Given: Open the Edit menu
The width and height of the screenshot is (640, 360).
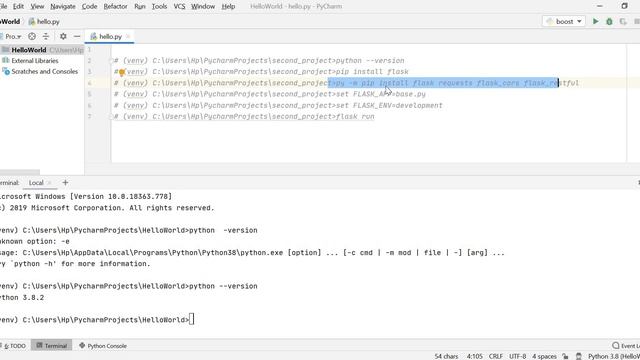Looking at the screenshot, I should (x=18, y=7).
